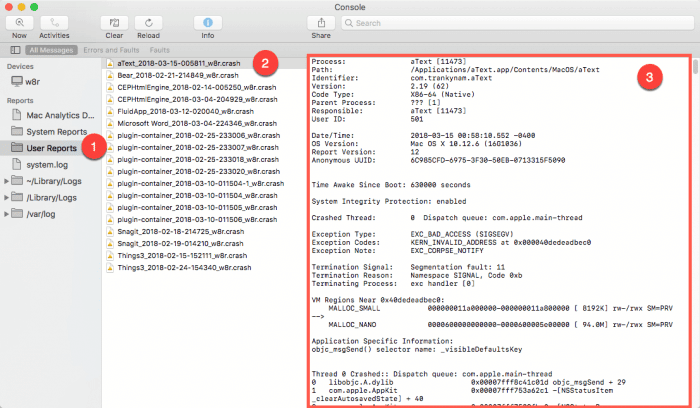Click the Identifier com.trankynam.aText line
The height and width of the screenshot is (408, 700).
point(402,78)
